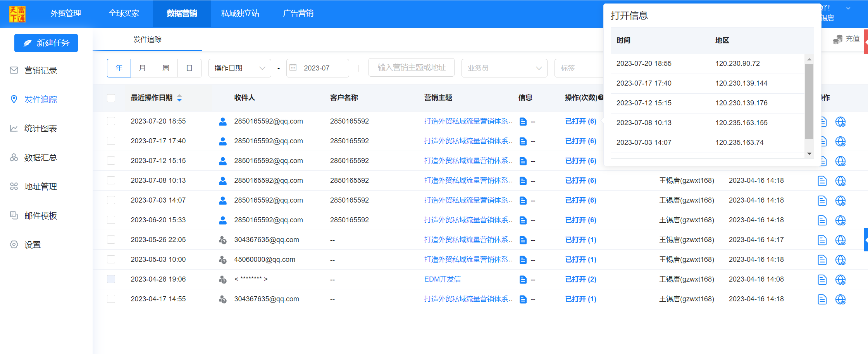Viewport: 868px width, 354px height.
Task: Click the 新建任务 button
Action: [x=46, y=43]
